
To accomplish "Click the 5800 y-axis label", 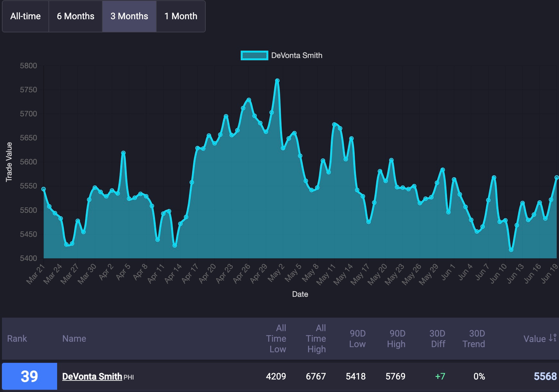I will click(x=29, y=66).
